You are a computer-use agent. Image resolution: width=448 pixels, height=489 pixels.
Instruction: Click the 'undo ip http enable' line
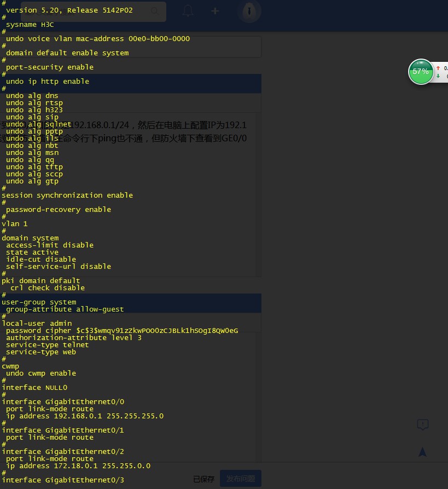tap(48, 82)
